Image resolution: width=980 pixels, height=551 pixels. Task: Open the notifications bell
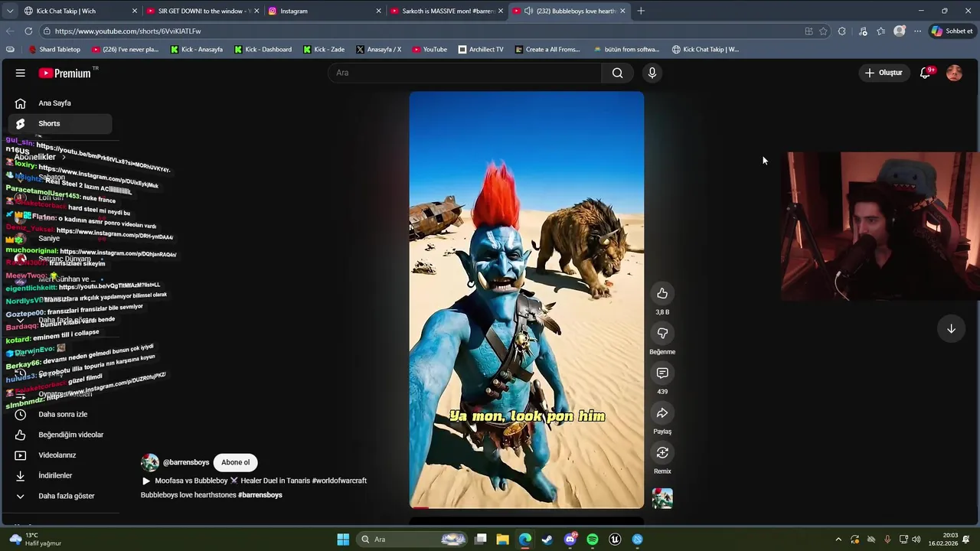coord(925,73)
